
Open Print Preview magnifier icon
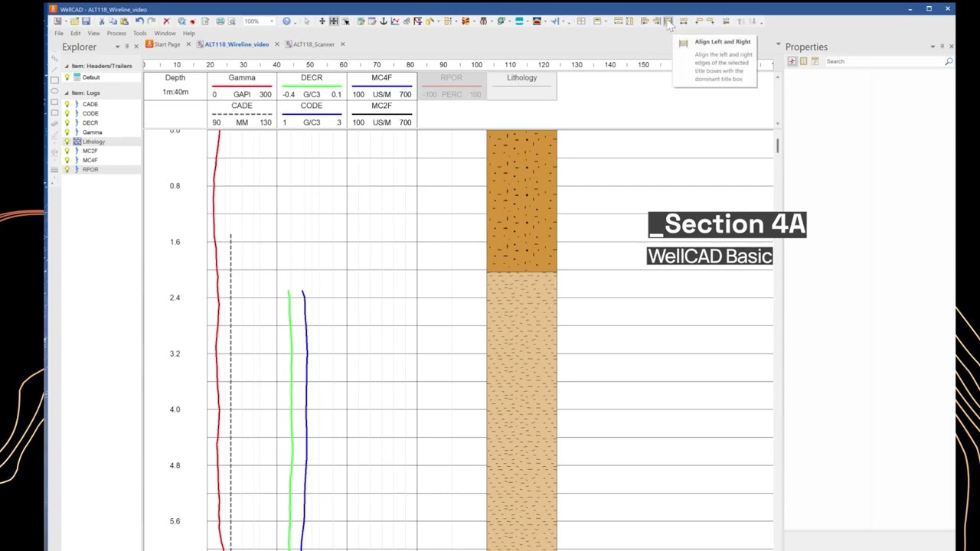click(x=232, y=21)
